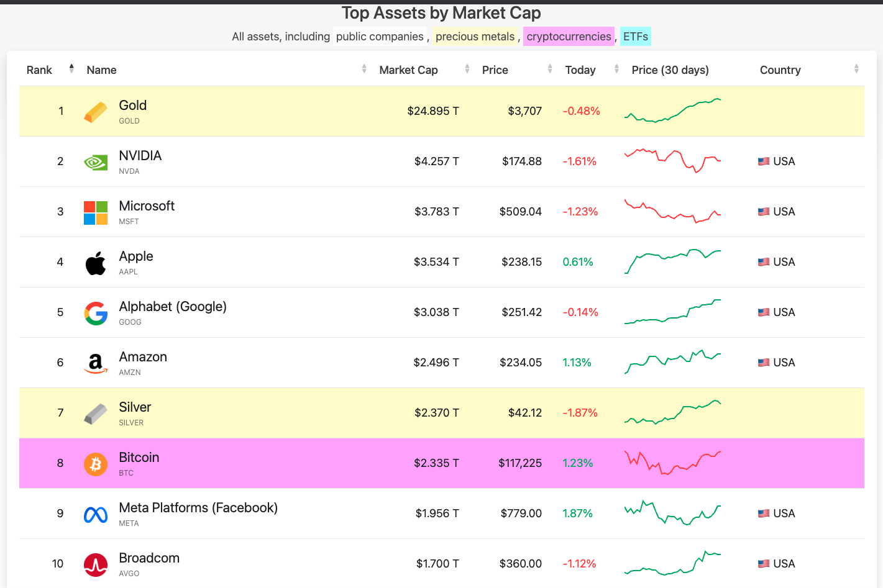Click the Apple logo icon
This screenshot has height=588, width=883.
96,263
